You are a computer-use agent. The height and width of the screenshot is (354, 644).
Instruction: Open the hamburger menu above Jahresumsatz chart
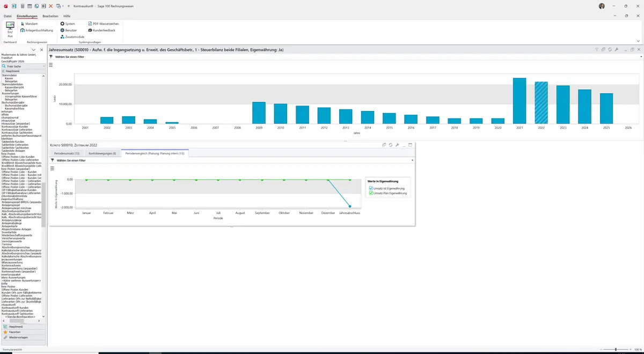[x=51, y=65]
